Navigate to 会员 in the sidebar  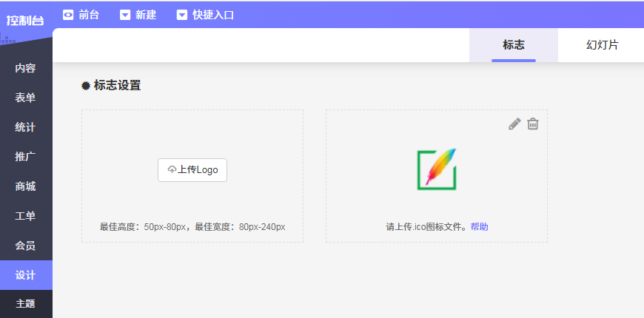point(26,246)
